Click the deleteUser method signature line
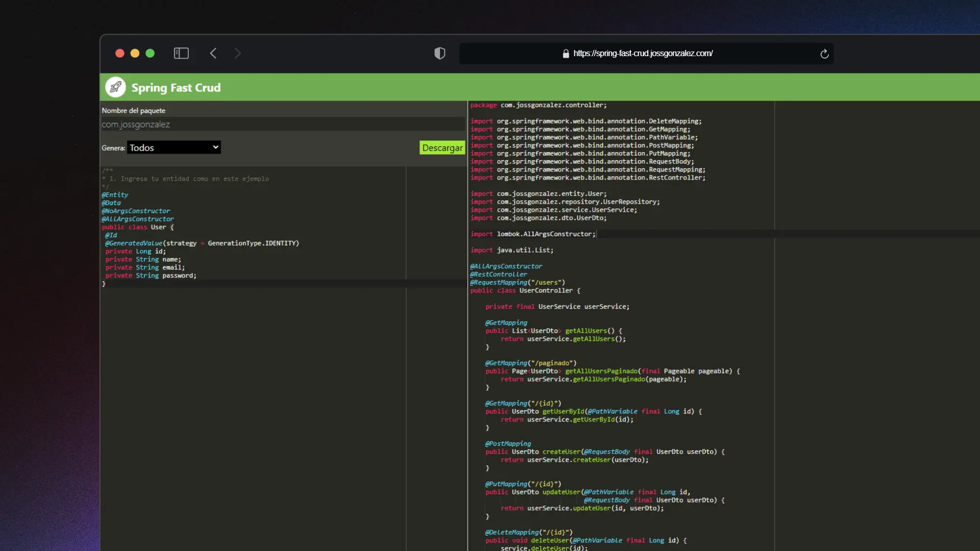 coord(586,541)
